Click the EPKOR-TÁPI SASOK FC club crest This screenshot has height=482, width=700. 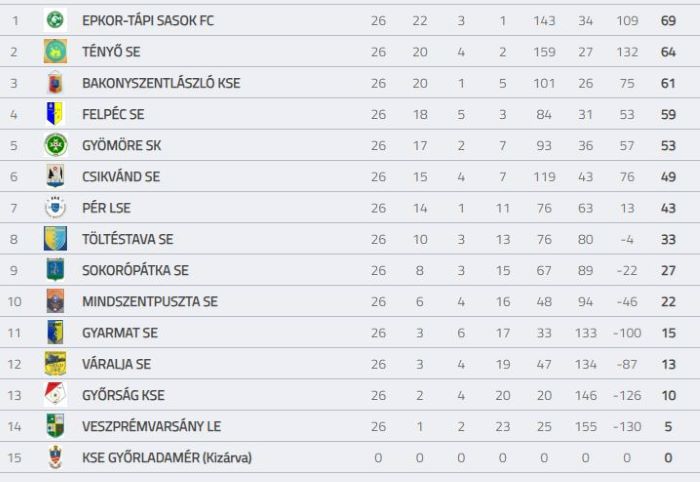pos(55,20)
